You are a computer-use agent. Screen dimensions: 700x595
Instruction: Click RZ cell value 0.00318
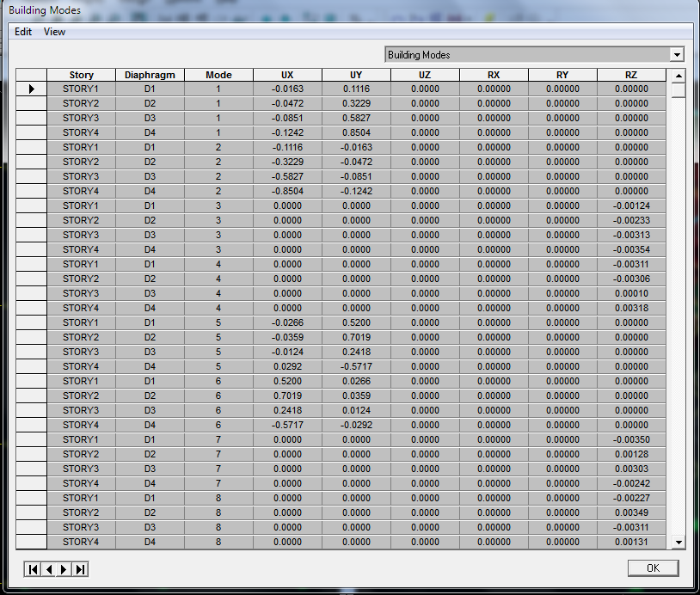click(x=631, y=308)
